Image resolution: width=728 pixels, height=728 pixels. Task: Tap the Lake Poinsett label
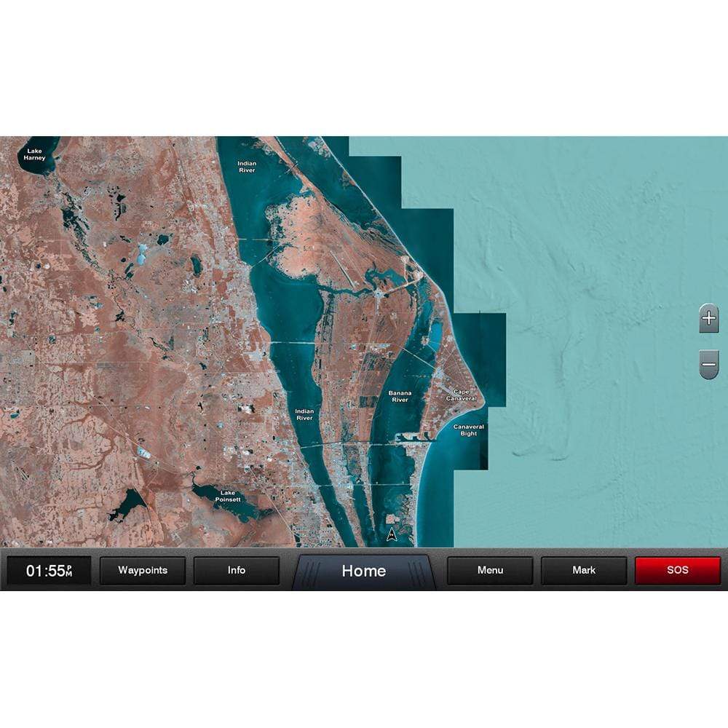pyautogui.click(x=227, y=496)
